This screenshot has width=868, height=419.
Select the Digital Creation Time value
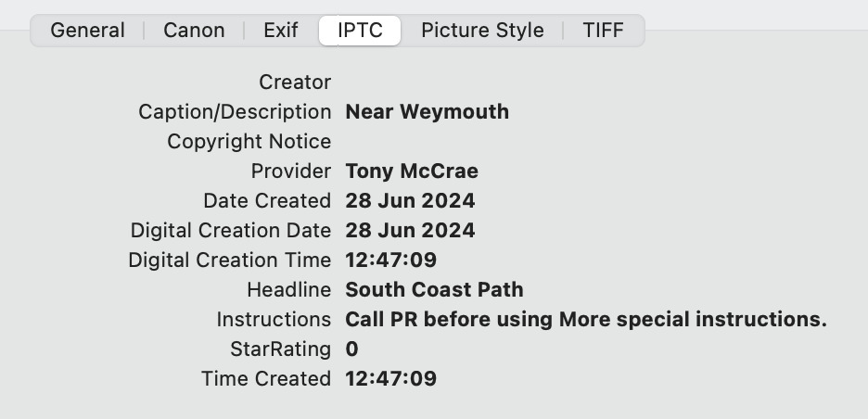tap(390, 260)
